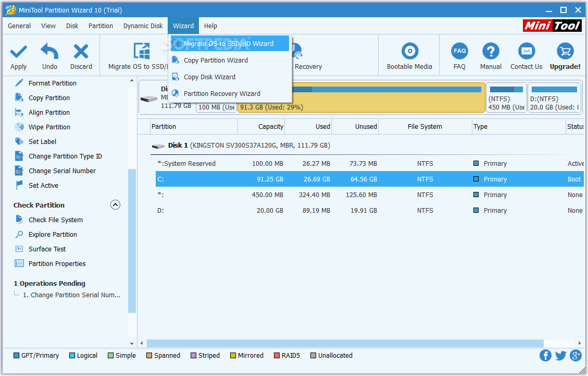Select the 450 MB NTFS partition block
Image resolution: width=588 pixels, height=376 pixels.
[506, 98]
